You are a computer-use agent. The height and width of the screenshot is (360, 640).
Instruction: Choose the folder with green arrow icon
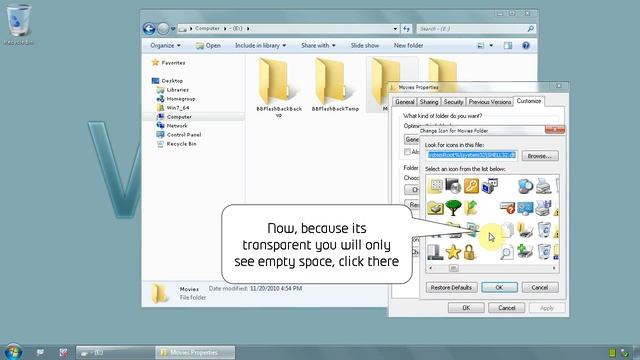(471, 208)
